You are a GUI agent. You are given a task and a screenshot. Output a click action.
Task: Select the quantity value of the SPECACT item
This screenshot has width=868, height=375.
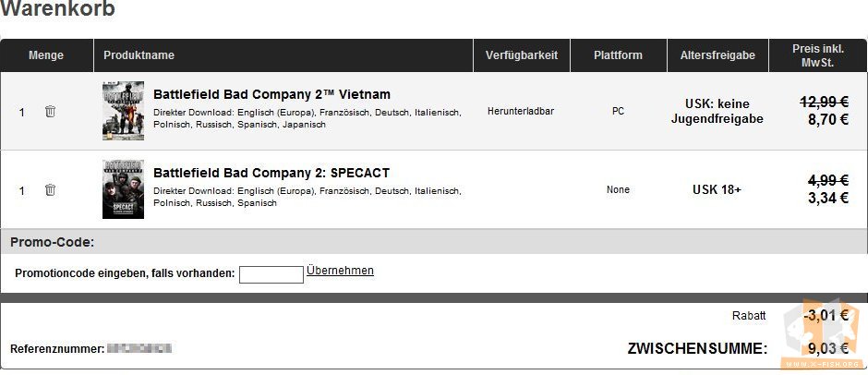[x=21, y=191]
